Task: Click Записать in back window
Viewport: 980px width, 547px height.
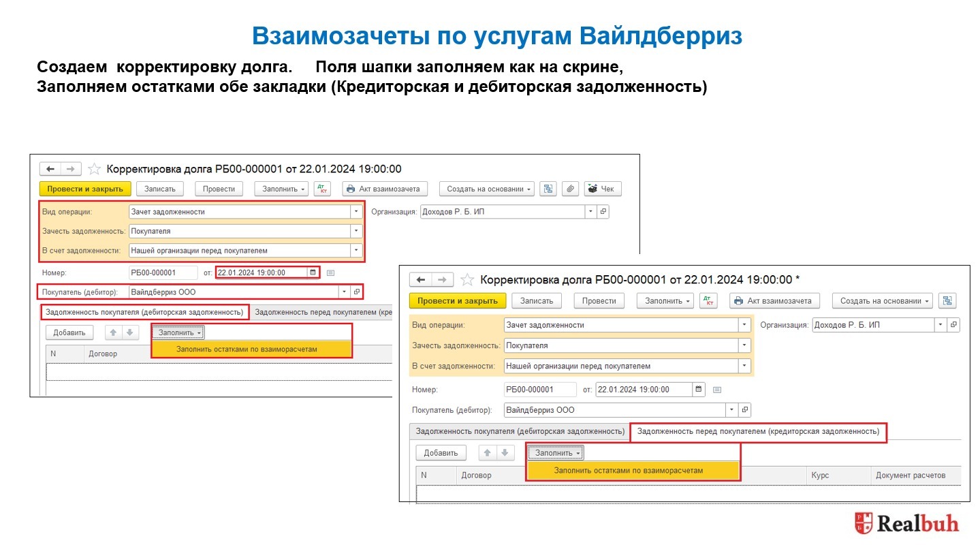Action: (160, 189)
